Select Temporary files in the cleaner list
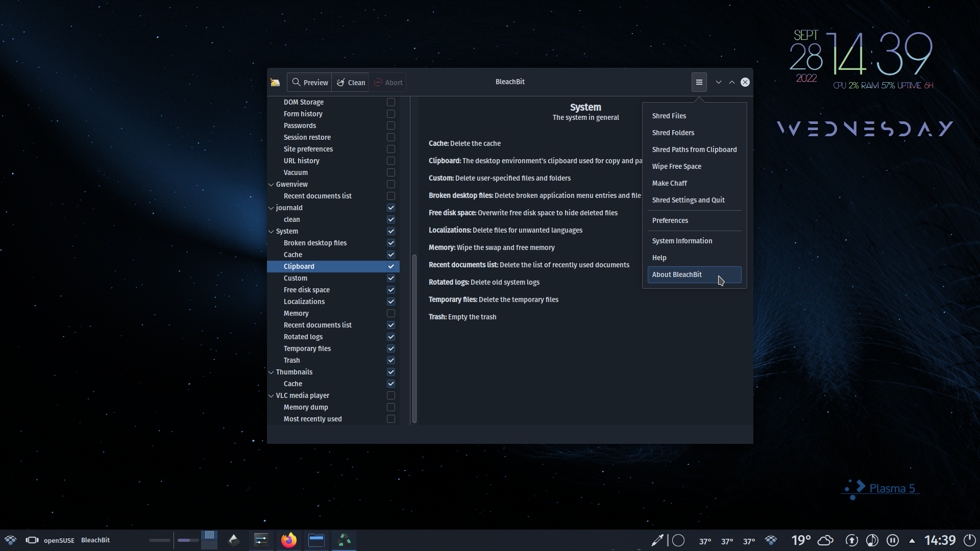This screenshot has height=551, width=980. [x=333, y=348]
